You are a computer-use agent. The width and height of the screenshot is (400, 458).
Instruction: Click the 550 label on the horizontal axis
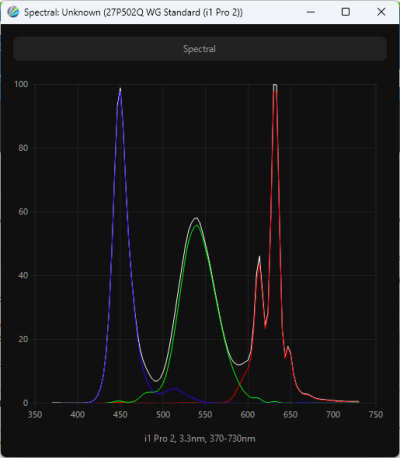click(205, 415)
